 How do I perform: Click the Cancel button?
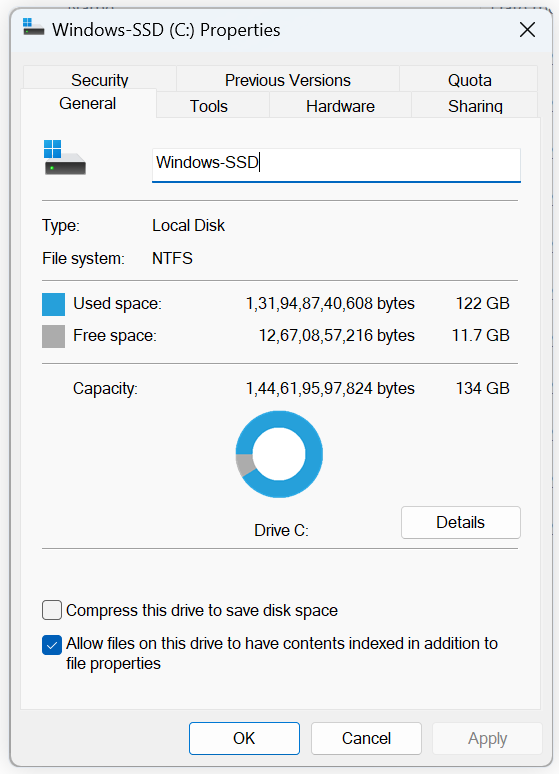(366, 738)
